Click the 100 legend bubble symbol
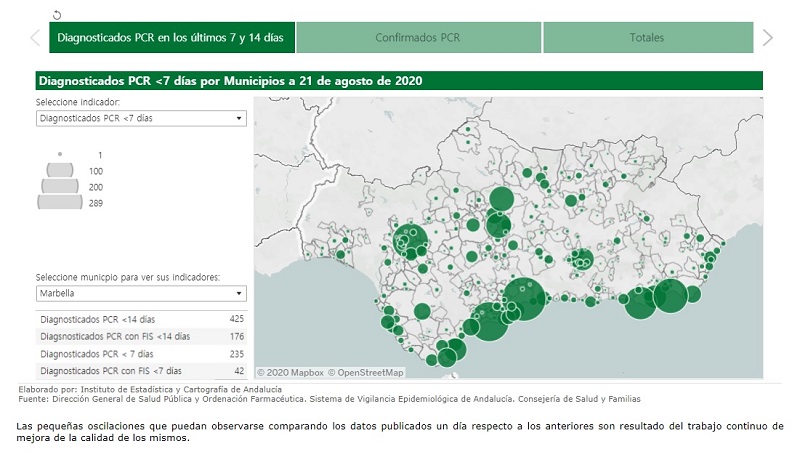800x457 pixels. tap(60, 170)
